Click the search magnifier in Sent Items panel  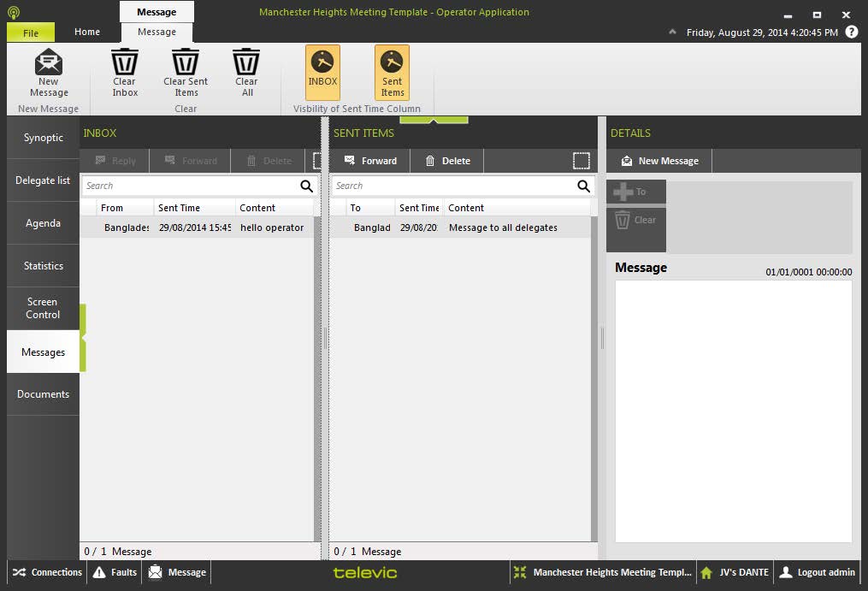(583, 186)
